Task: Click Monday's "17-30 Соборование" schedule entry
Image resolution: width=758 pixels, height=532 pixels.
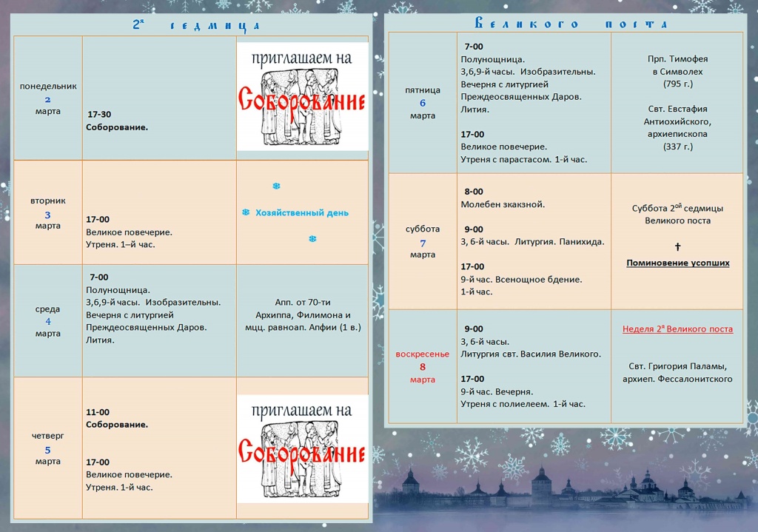Action: tap(117, 121)
